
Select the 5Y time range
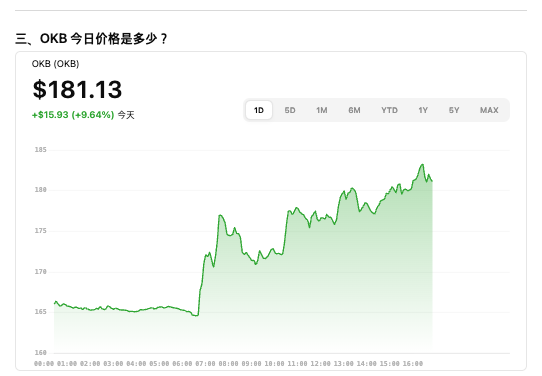pyautogui.click(x=454, y=110)
